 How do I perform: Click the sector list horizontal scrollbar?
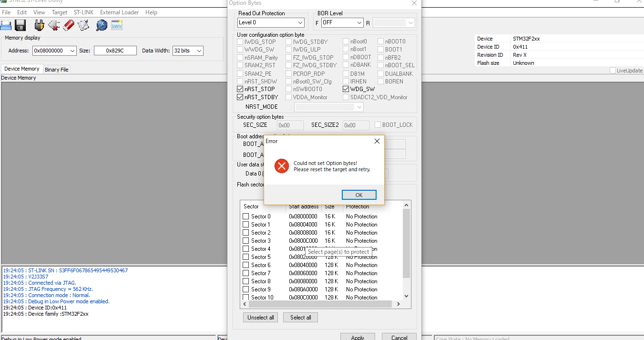point(319,304)
